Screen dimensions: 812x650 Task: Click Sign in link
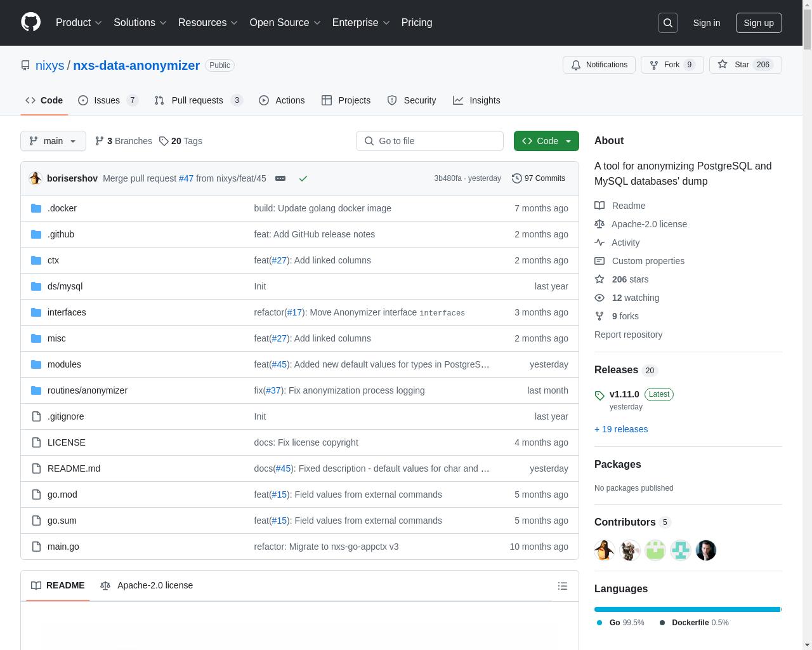pos(706,23)
